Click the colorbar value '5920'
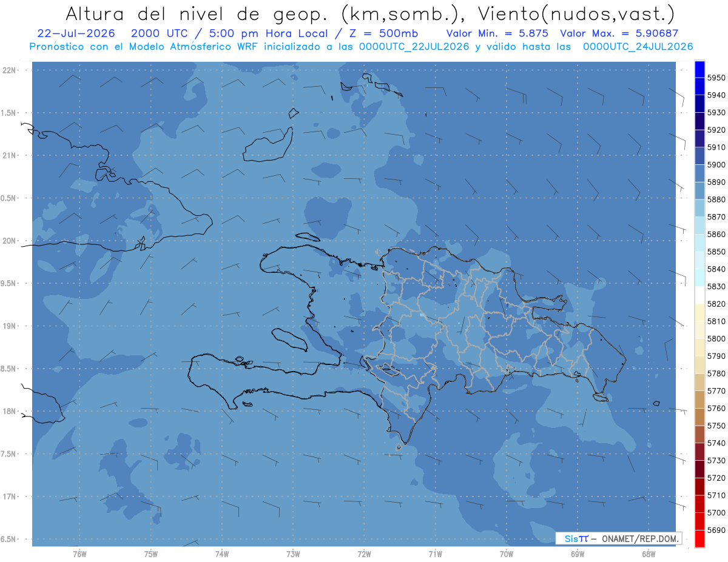 point(716,130)
